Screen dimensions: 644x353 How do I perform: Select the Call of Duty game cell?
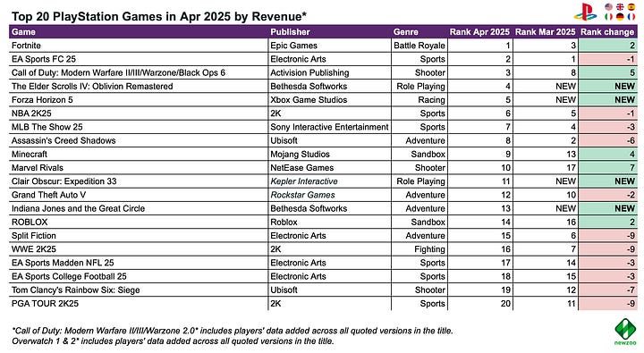[139, 72]
